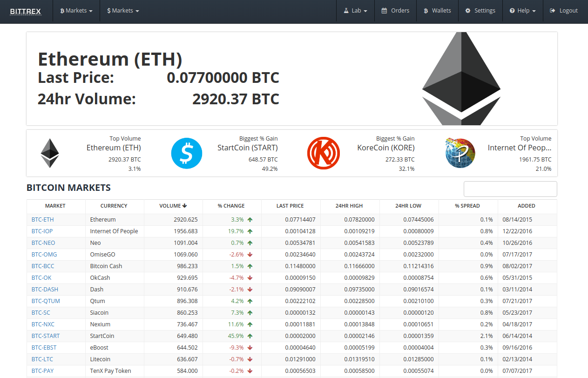Open the Orders page
The height and width of the screenshot is (378, 588).
click(x=395, y=11)
